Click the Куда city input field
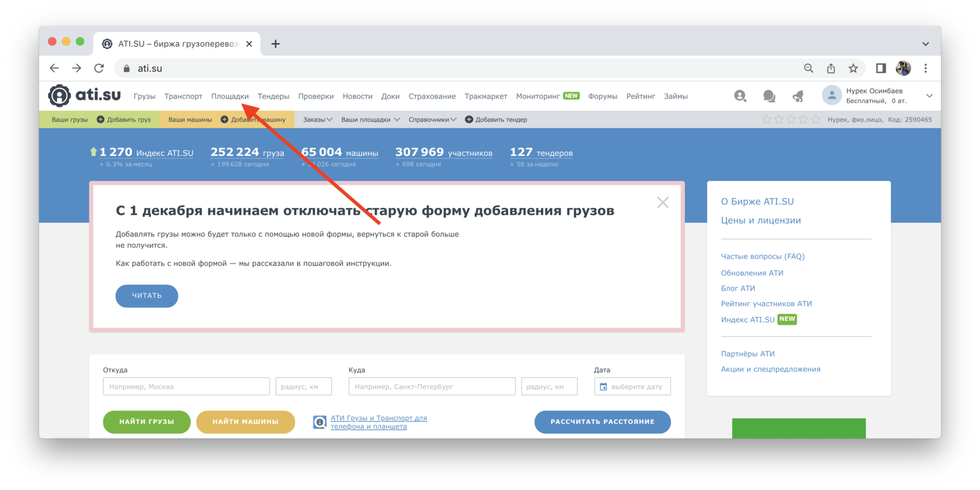 point(432,387)
